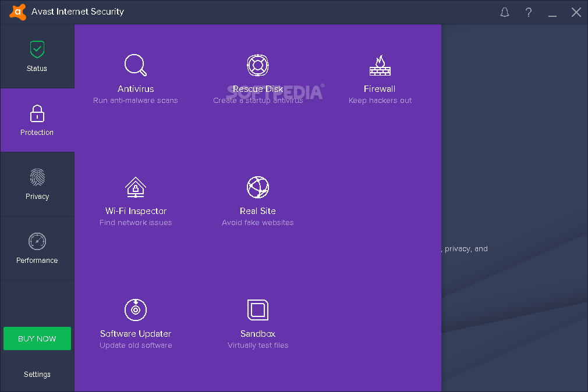588x392 pixels.
Task: Click the Privacy fingerprint icon
Action: [37, 177]
